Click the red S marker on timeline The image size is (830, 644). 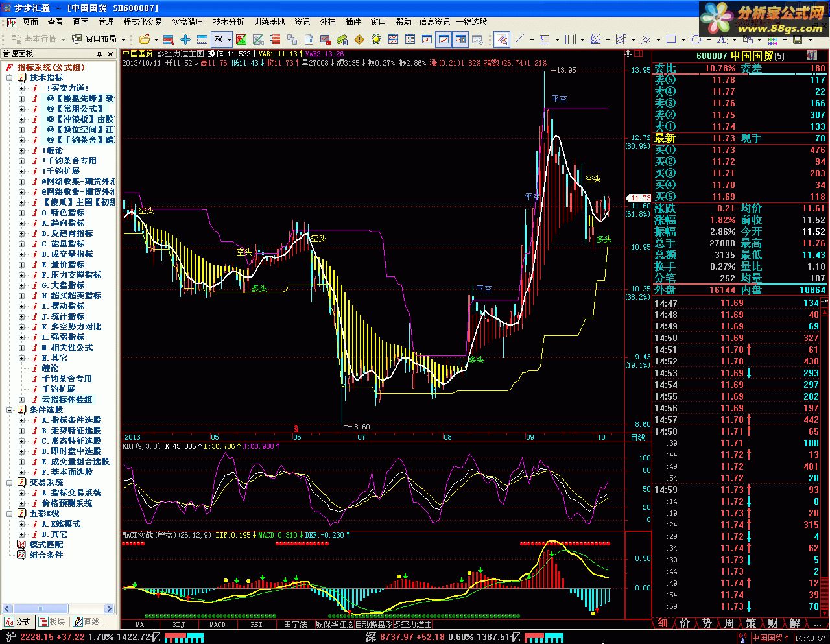point(296,429)
